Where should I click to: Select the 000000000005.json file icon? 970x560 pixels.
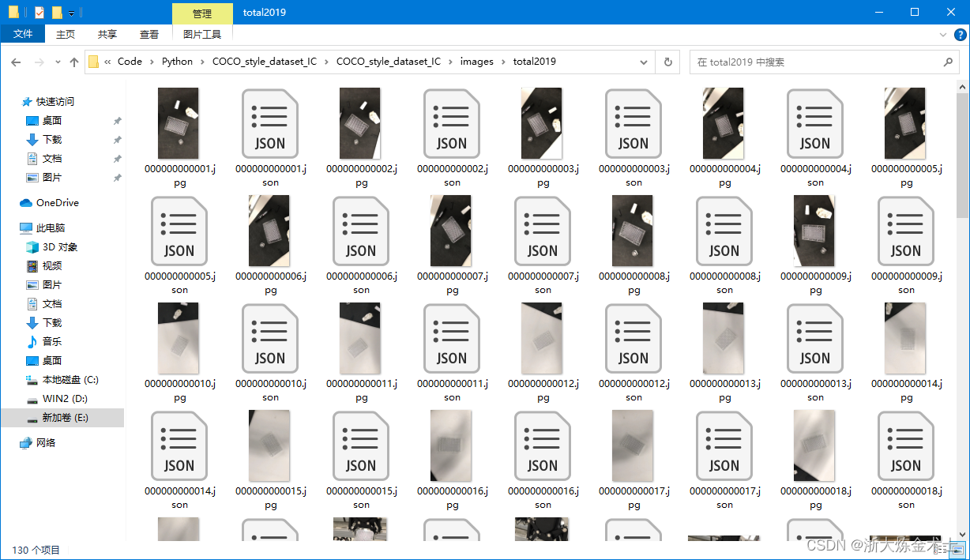pyautogui.click(x=179, y=231)
